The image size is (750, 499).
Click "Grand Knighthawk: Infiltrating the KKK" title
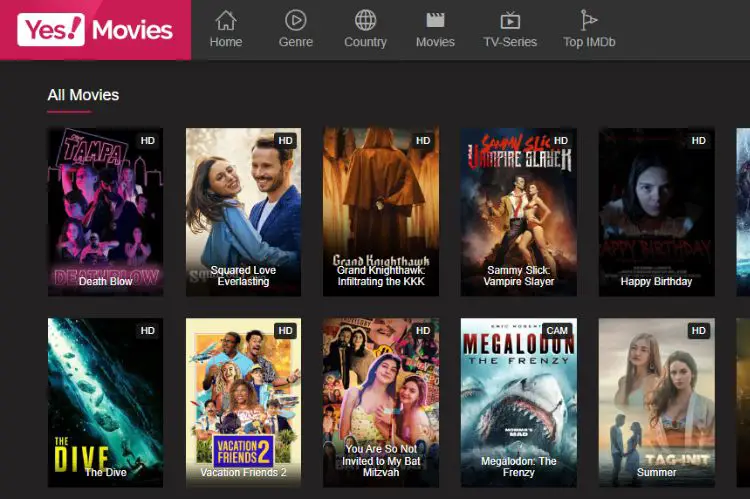(381, 276)
